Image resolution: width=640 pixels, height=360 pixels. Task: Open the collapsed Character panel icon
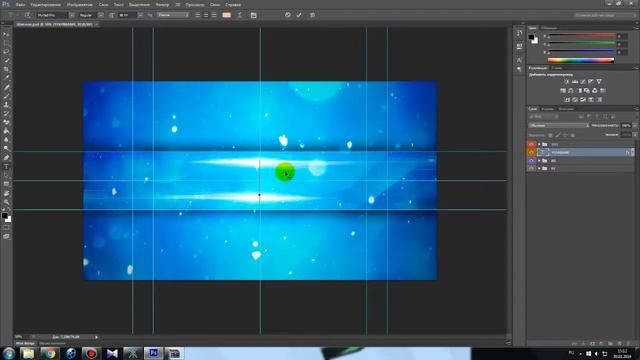[x=519, y=60]
